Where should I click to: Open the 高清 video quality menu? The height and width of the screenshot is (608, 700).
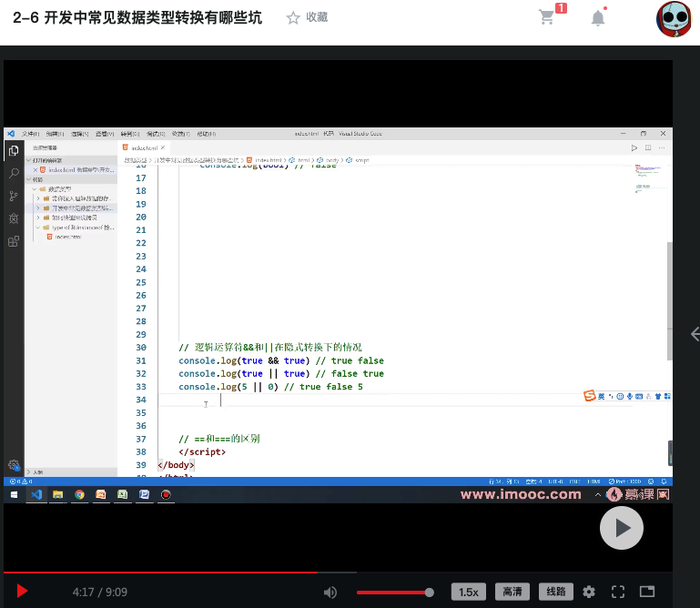[513, 592]
